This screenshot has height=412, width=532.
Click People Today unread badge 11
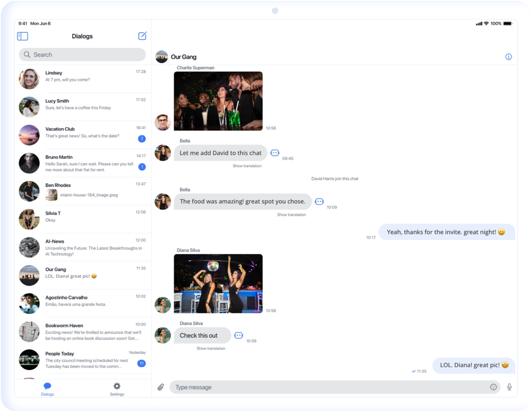(x=142, y=363)
